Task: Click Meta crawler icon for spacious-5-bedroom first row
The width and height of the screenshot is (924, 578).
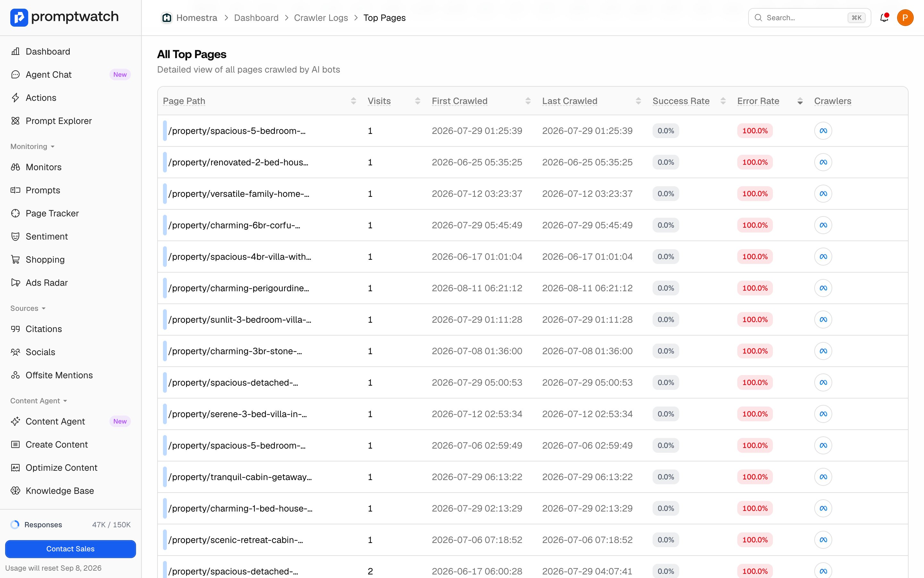Action: point(823,131)
